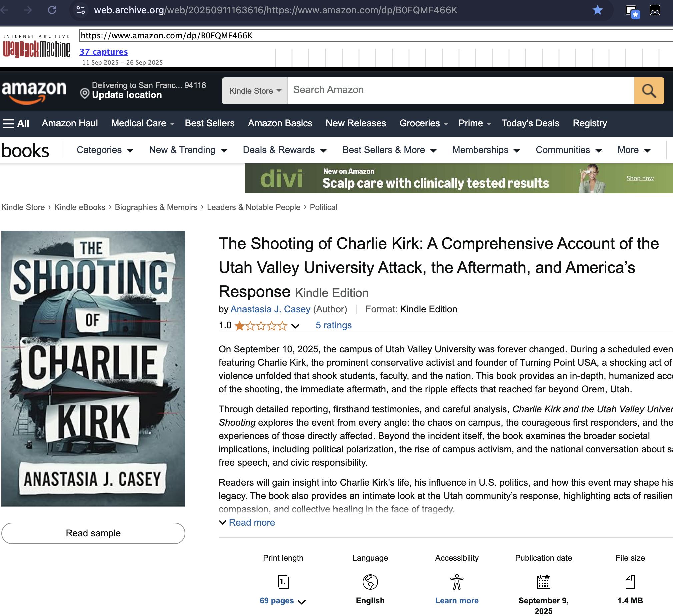This screenshot has width=673, height=616.
Task: Click the Wayback Machine logo
Action: click(x=36, y=47)
